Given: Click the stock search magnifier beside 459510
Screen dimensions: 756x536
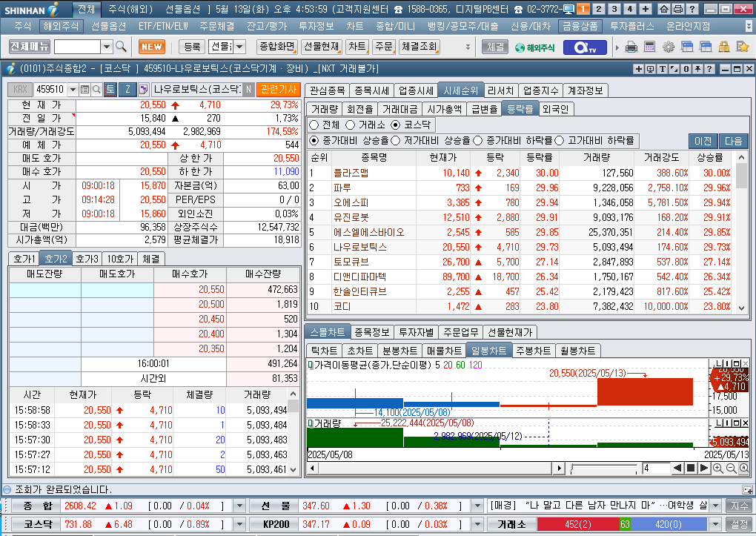Looking at the screenshot, I should (96, 89).
